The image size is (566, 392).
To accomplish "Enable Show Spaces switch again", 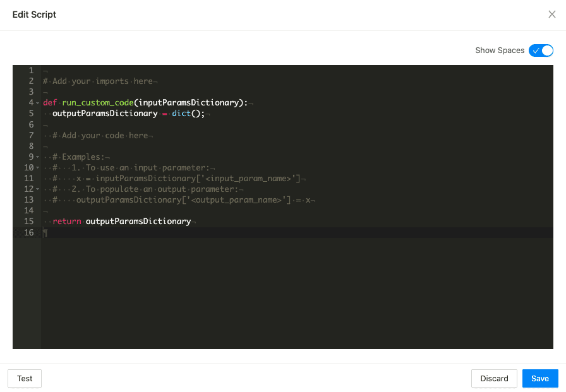I will pos(541,50).
